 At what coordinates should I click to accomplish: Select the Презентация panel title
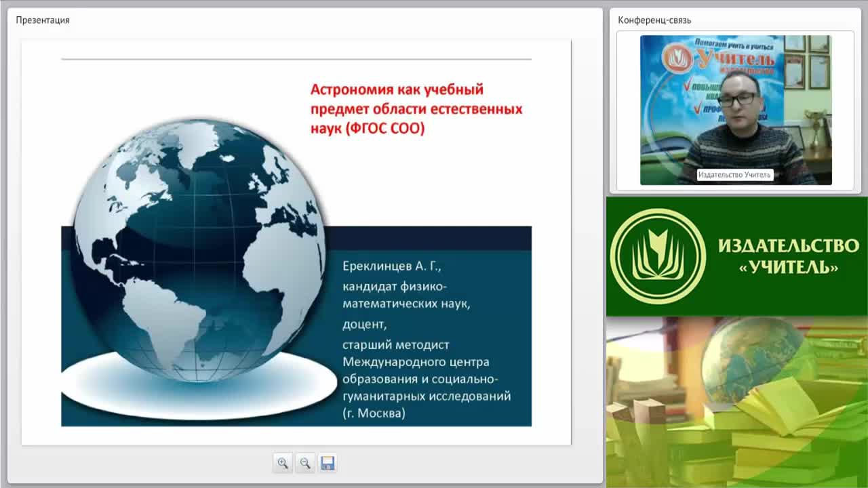43,20
